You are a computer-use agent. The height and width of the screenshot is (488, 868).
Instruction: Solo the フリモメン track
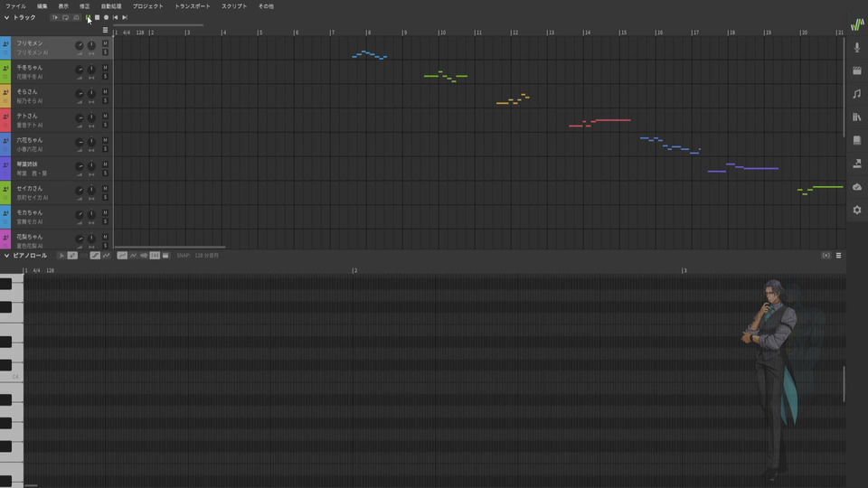(105, 52)
